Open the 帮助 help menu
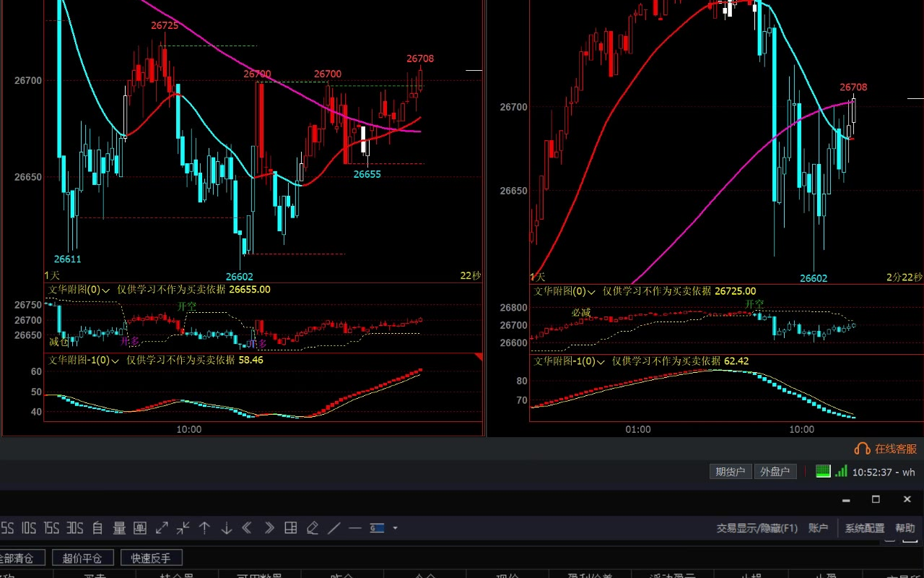 [905, 528]
